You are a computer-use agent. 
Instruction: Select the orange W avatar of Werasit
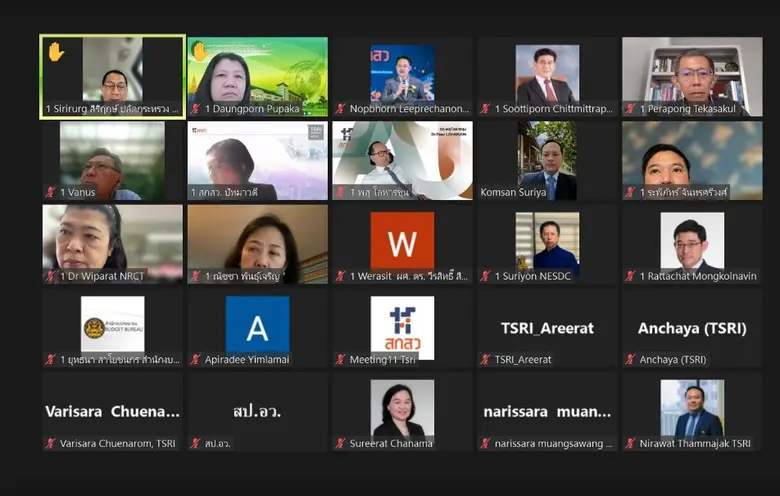pos(402,240)
